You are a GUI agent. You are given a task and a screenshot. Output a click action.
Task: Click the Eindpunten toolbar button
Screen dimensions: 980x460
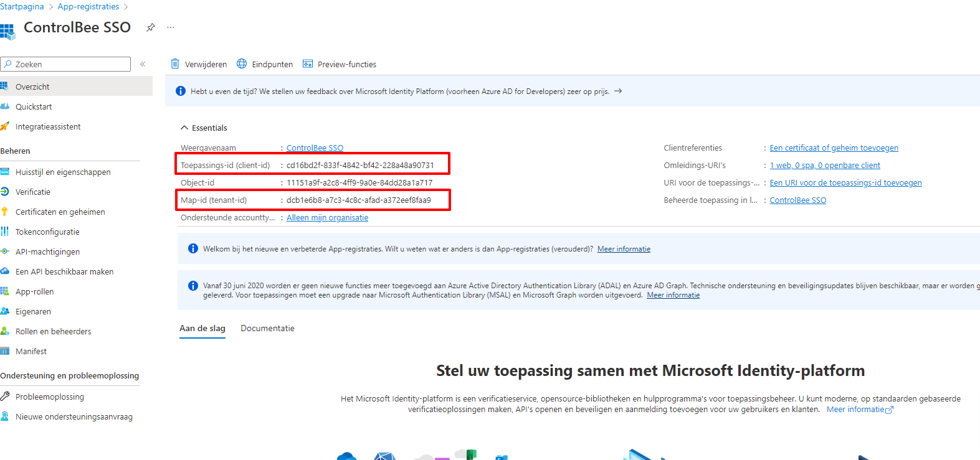(x=265, y=64)
